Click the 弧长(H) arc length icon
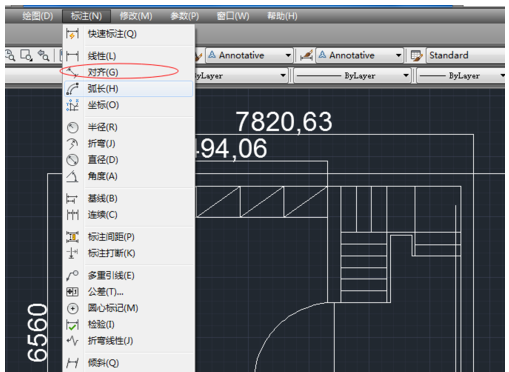 (x=72, y=89)
